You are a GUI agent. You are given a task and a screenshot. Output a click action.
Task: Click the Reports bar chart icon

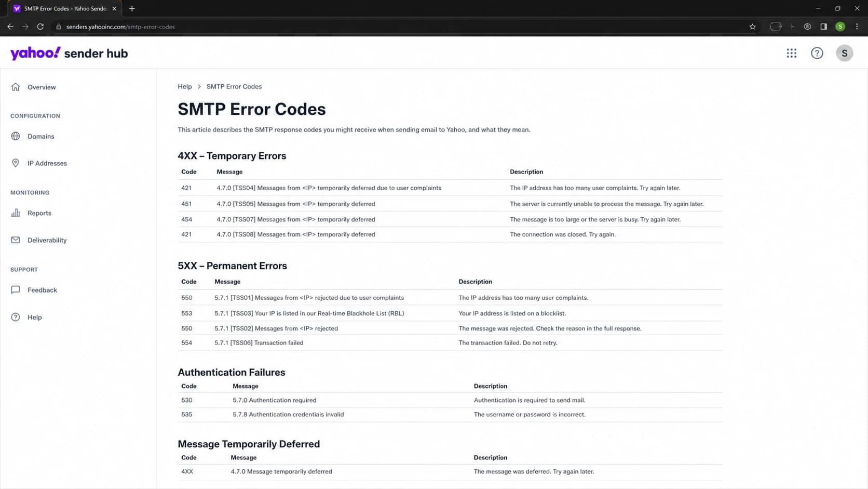click(x=16, y=213)
